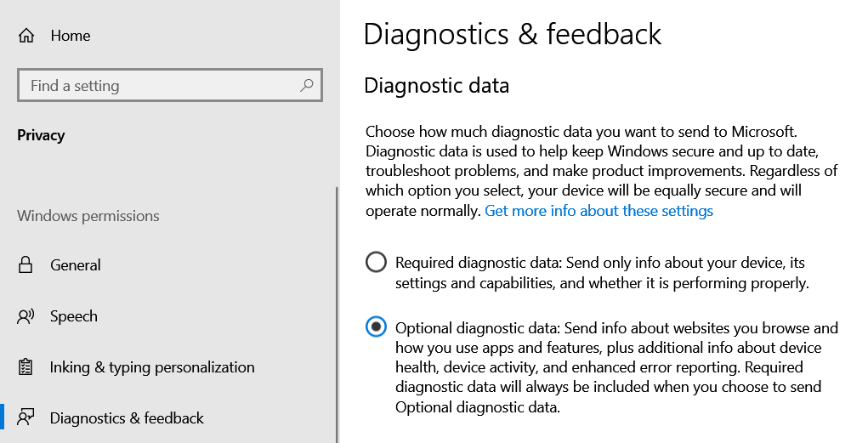Click the Required diagnostic data description text
This screenshot has width=868, height=443.
(602, 272)
